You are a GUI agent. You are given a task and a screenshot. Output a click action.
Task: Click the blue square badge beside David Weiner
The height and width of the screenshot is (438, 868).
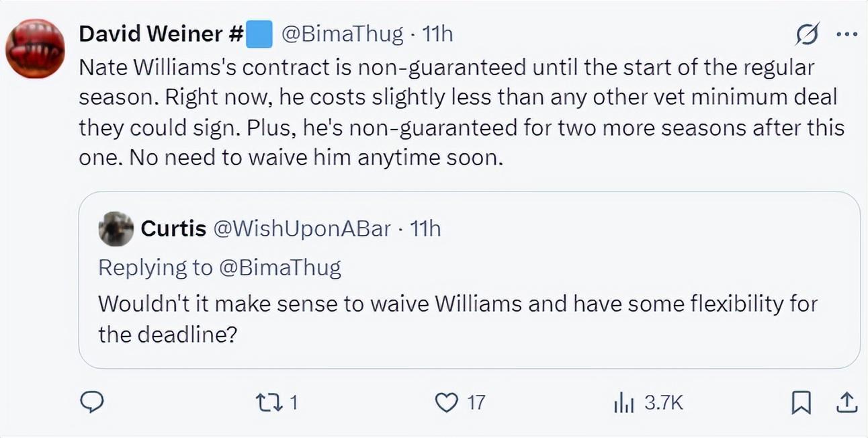coord(260,34)
